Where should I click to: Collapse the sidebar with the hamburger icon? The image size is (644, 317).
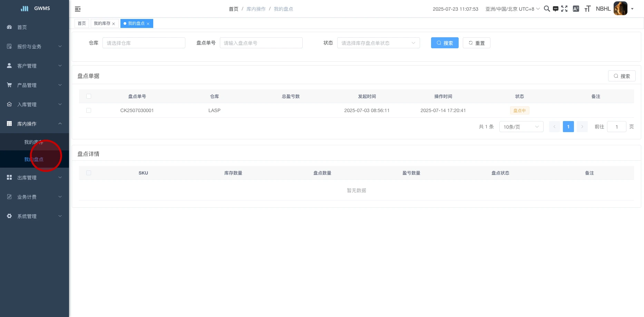point(78,9)
